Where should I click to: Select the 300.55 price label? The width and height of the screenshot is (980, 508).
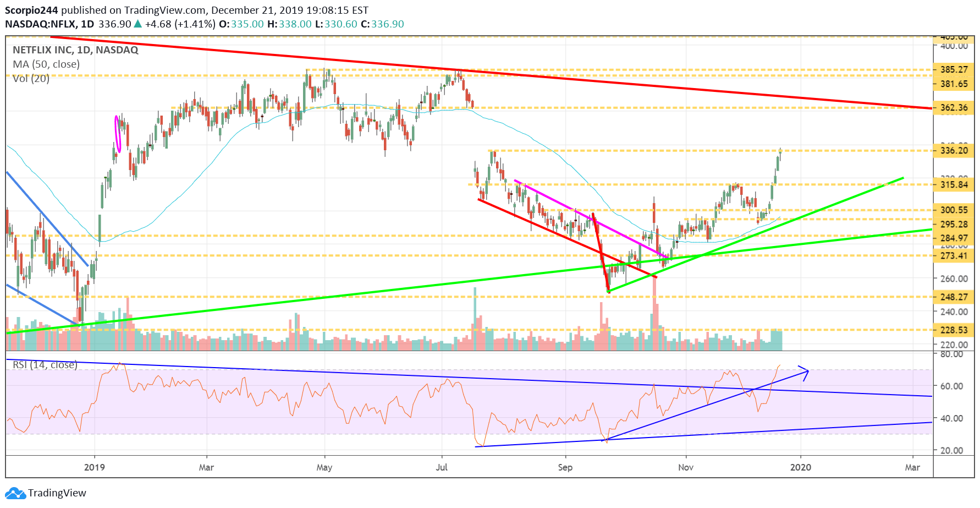[x=954, y=210]
